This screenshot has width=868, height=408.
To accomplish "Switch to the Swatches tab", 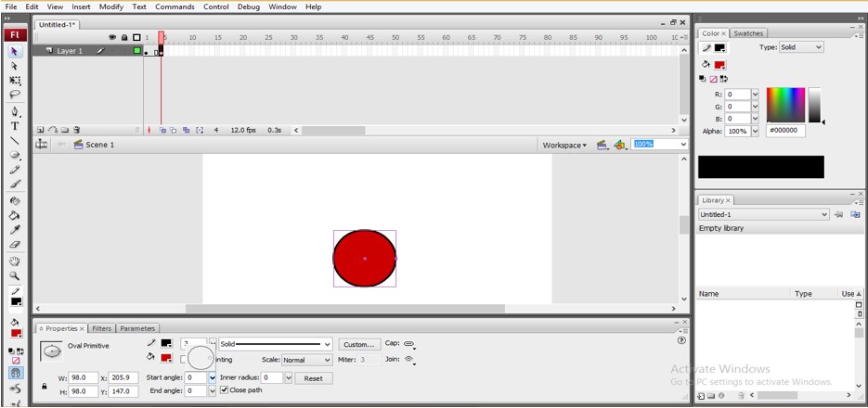I will 748,33.
